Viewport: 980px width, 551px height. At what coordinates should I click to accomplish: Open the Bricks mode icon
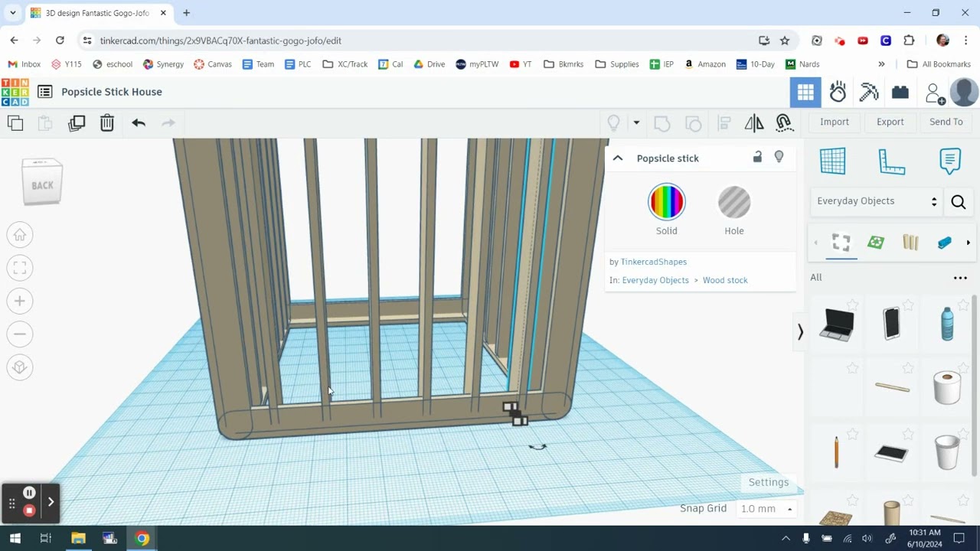pos(900,93)
